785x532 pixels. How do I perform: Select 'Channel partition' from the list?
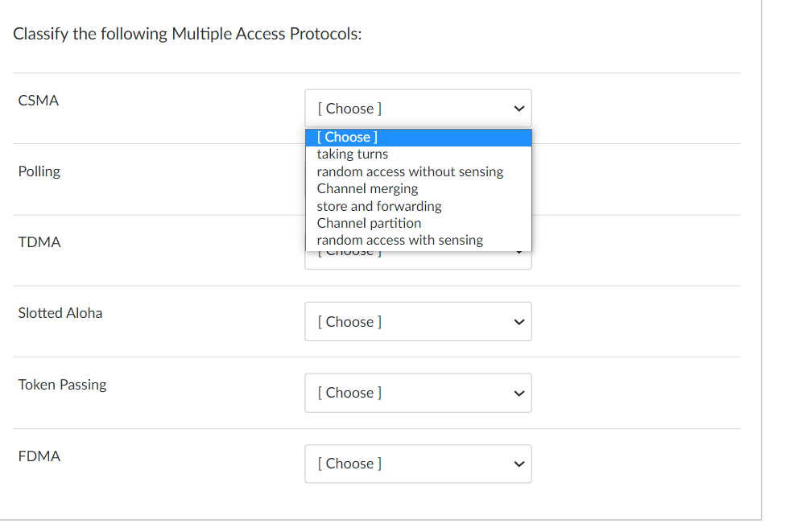click(x=368, y=223)
